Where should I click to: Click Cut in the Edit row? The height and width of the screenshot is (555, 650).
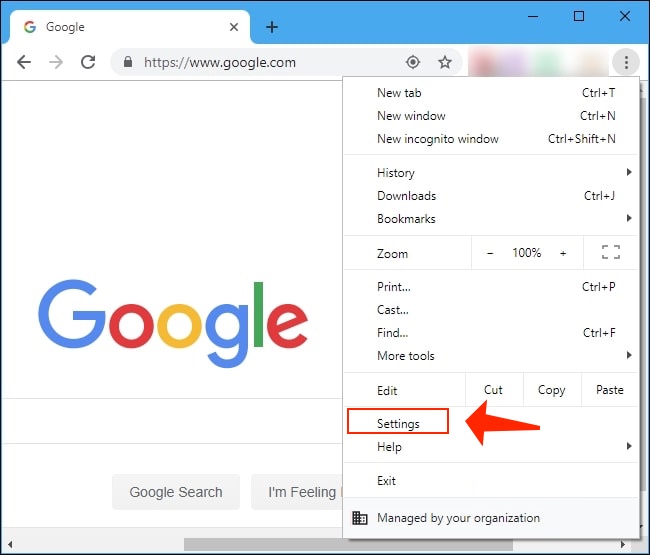[x=493, y=390]
